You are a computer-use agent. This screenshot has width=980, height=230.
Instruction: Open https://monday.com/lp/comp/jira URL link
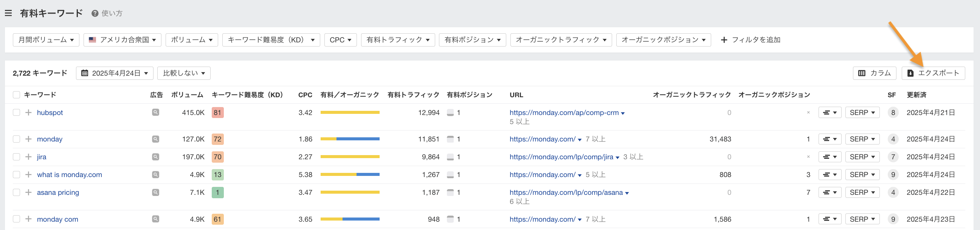[561, 157]
